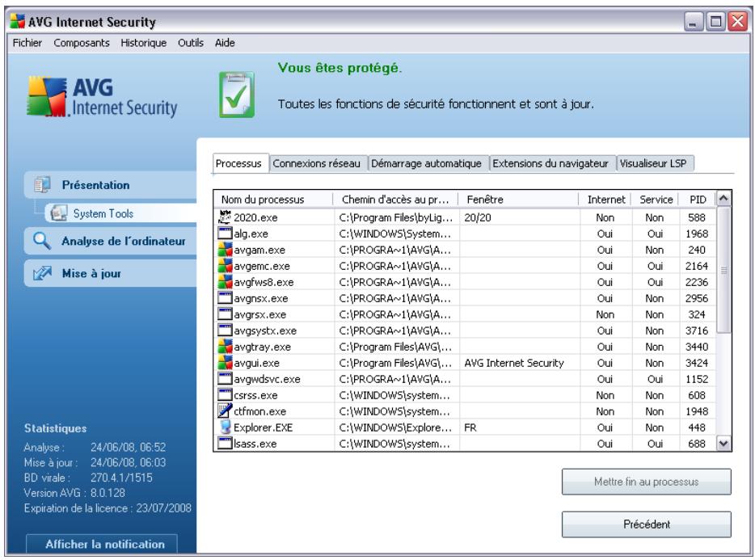The height and width of the screenshot is (560, 755).
Task: Switch to the Processus tab
Action: click(x=238, y=164)
